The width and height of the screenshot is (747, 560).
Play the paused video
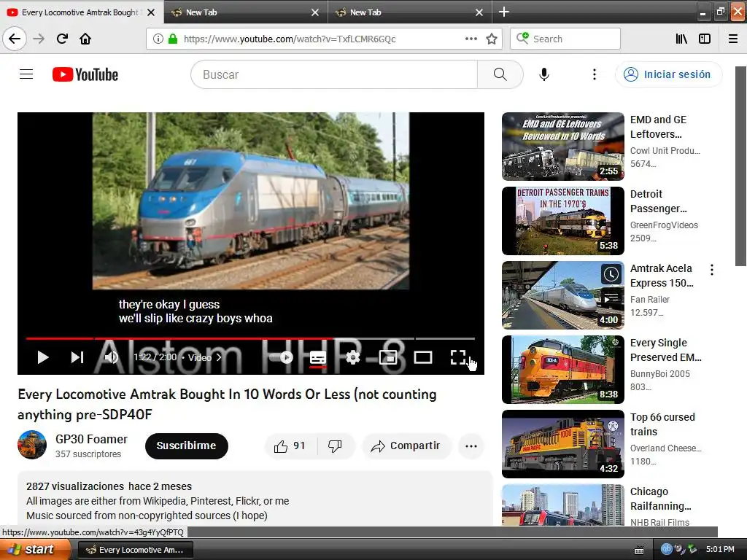point(42,357)
